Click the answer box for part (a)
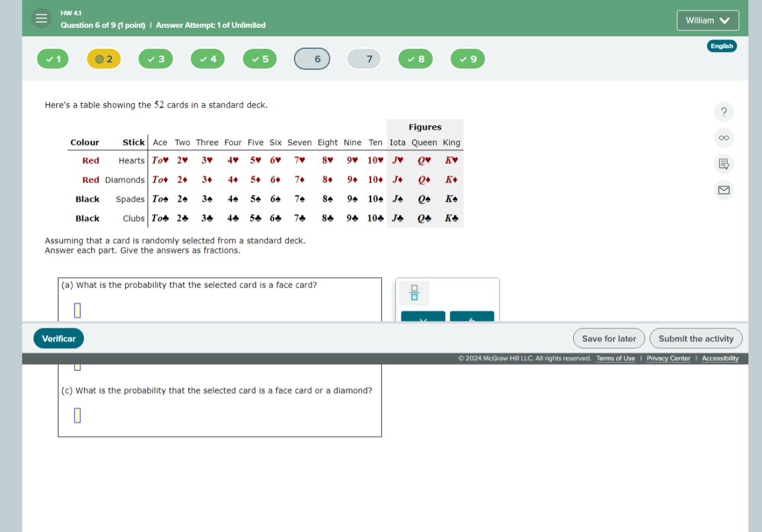This screenshot has width=762, height=532. tap(77, 310)
